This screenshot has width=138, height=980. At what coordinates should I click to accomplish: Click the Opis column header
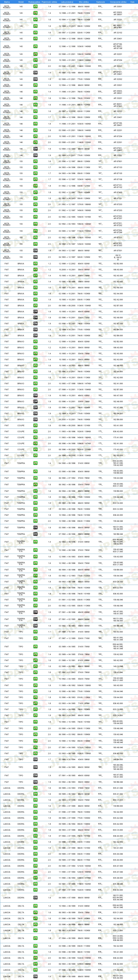point(132,2)
